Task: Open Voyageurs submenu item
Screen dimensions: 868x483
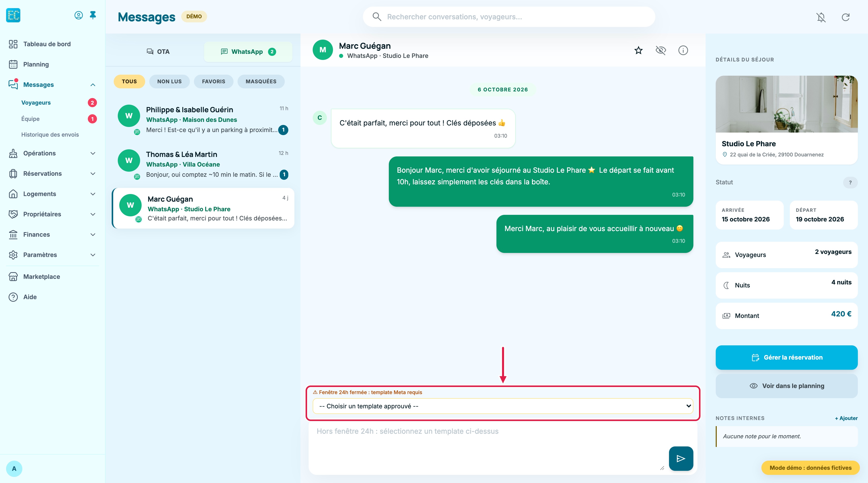Action: pos(36,103)
